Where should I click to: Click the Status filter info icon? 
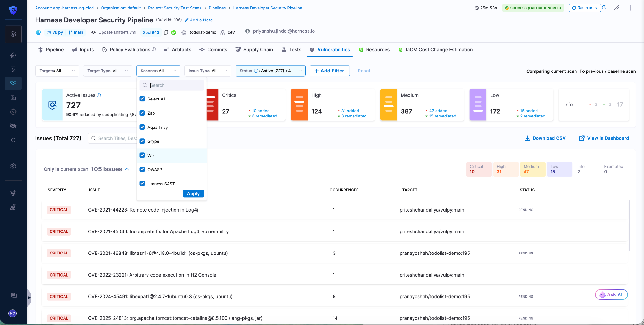coord(256,71)
